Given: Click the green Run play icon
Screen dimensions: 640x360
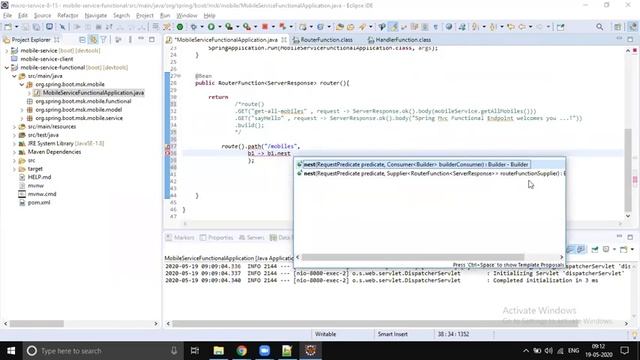Looking at the screenshot, I should tap(211, 27).
